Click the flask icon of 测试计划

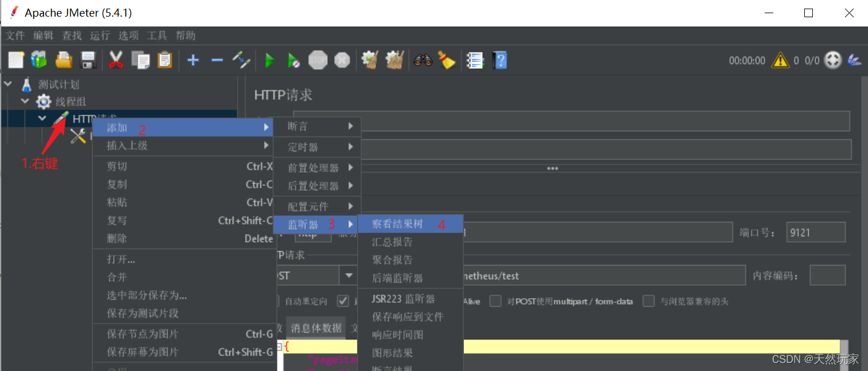(x=27, y=84)
